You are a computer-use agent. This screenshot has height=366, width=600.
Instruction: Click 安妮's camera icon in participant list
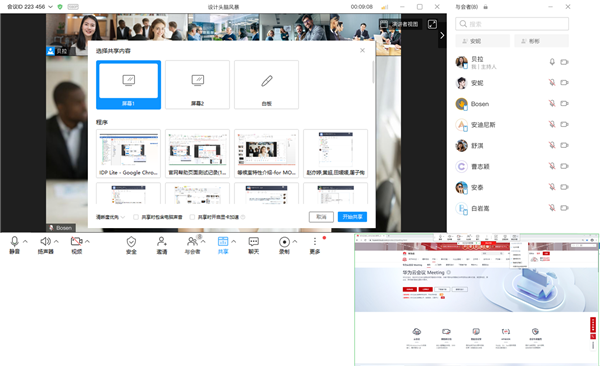(x=564, y=82)
